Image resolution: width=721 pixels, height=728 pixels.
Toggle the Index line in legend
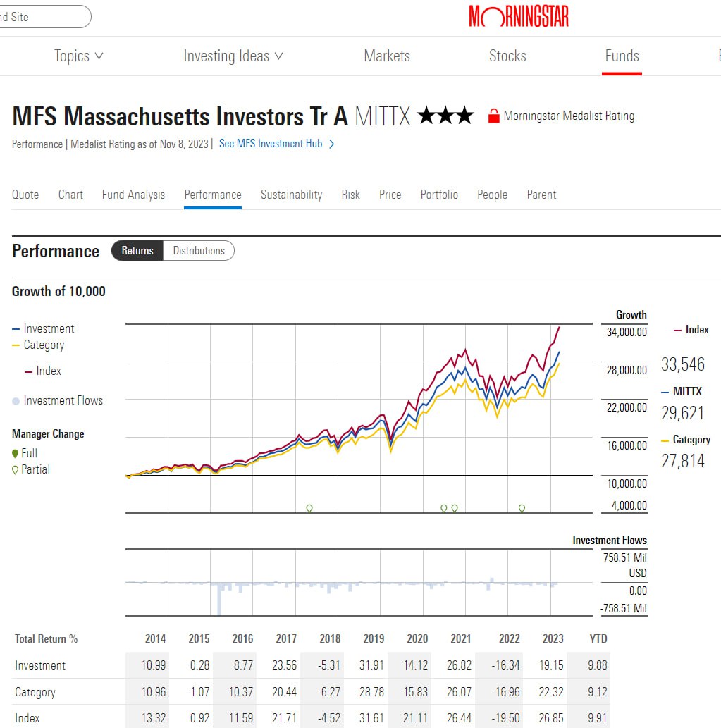pos(42,371)
